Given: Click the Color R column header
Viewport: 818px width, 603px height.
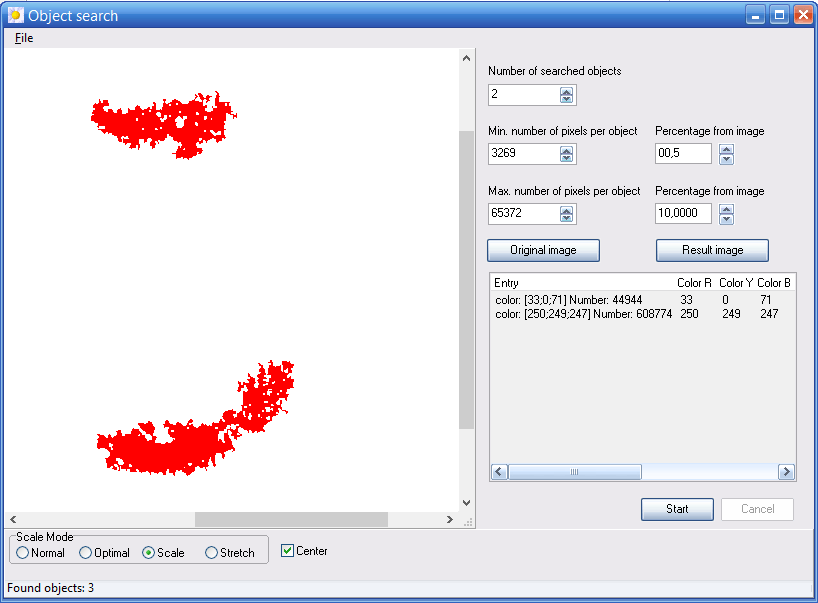Looking at the screenshot, I should coord(694,283).
